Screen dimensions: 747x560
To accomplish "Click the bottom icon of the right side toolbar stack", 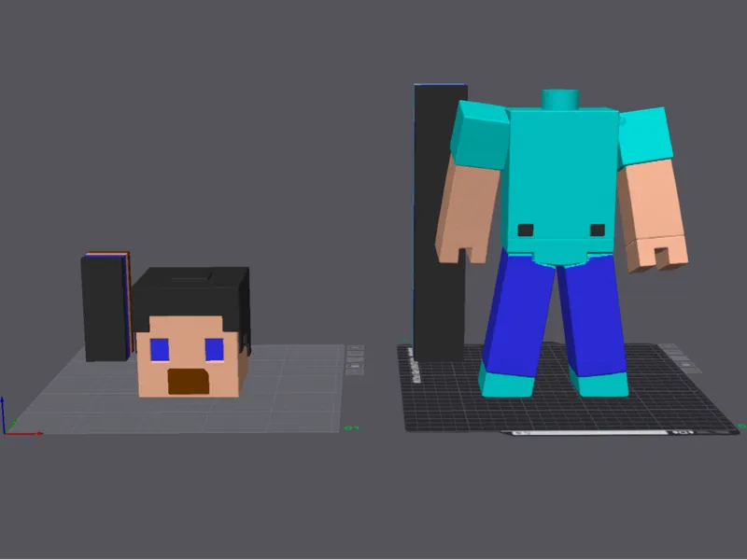I will point(692,370).
